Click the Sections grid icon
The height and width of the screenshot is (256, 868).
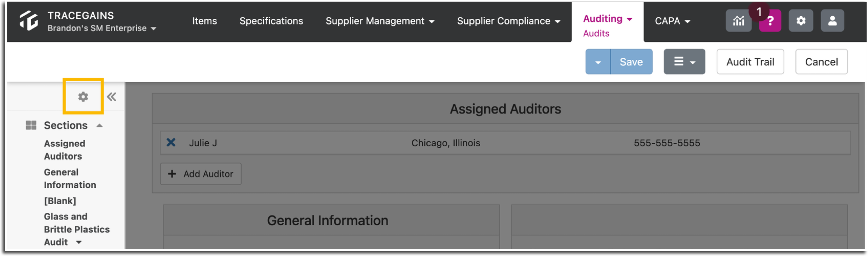[x=31, y=125]
